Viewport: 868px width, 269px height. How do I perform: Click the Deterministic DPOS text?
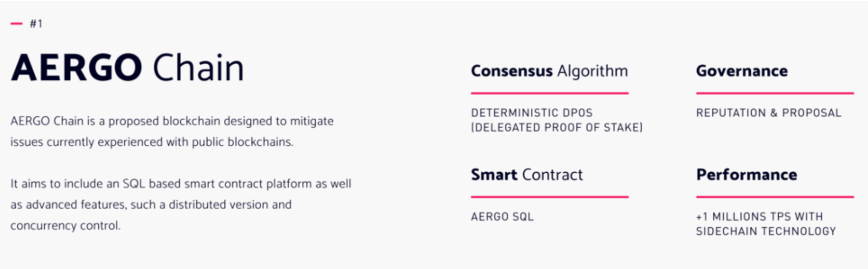coord(532,113)
